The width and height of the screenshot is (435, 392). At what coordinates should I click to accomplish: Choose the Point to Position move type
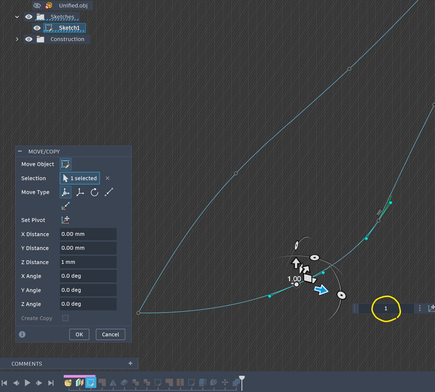click(65, 206)
